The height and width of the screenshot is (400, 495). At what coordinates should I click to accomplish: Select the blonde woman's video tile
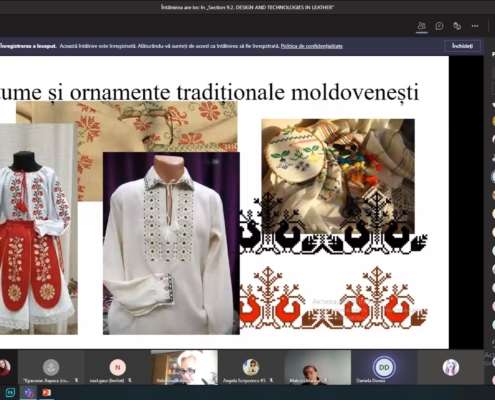click(x=184, y=368)
